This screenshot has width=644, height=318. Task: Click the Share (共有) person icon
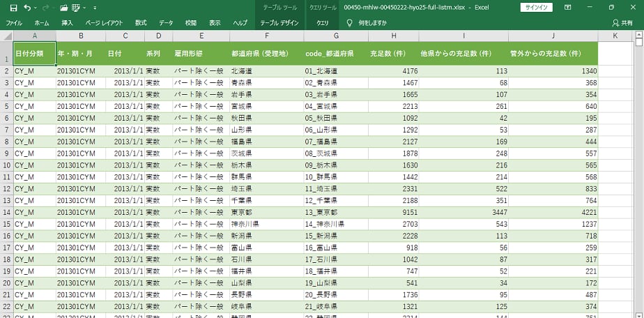615,22
